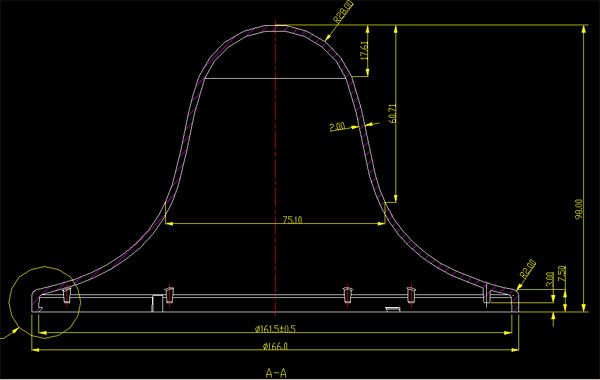Click the yellow detail circle outline
Image resolution: width=600 pixels, height=380 pixels.
point(45,302)
